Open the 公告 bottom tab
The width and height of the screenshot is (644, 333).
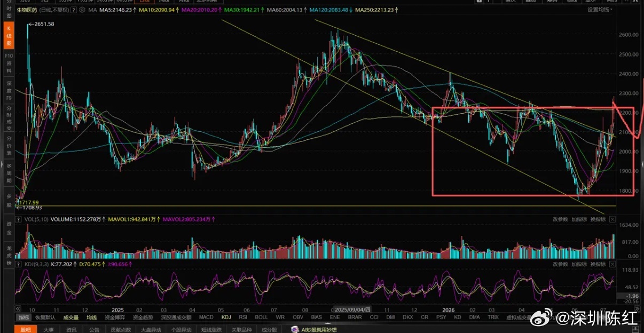coord(94,330)
